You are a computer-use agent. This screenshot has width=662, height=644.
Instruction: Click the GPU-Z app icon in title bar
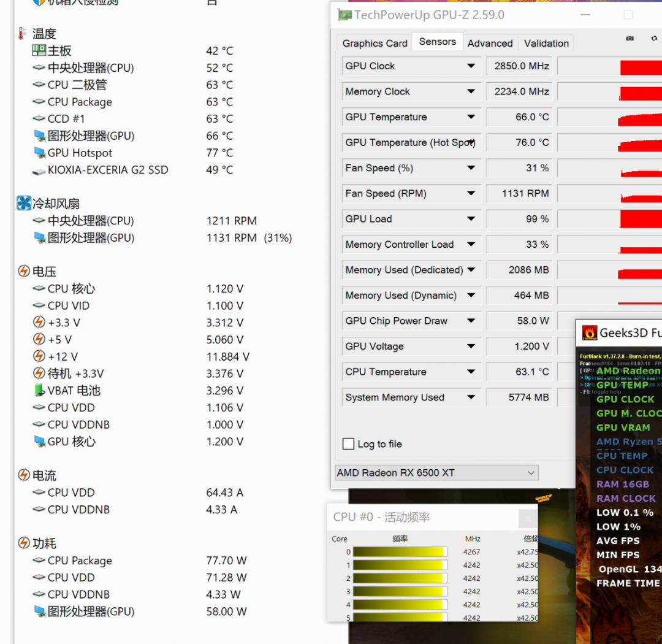point(344,15)
